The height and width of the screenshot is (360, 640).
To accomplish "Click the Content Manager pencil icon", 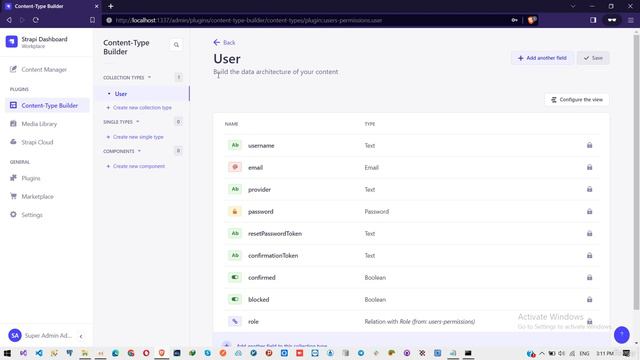I will coord(13,69).
